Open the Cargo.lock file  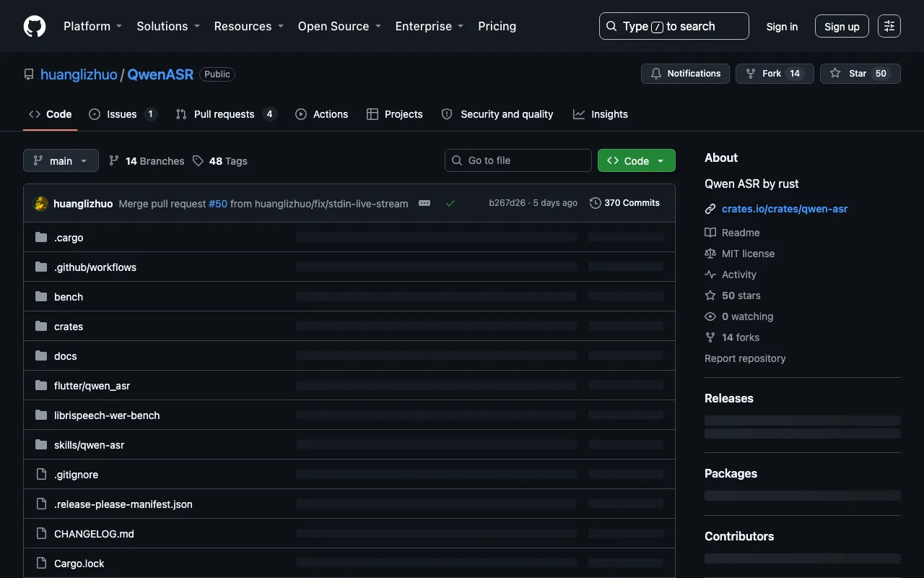(79, 564)
